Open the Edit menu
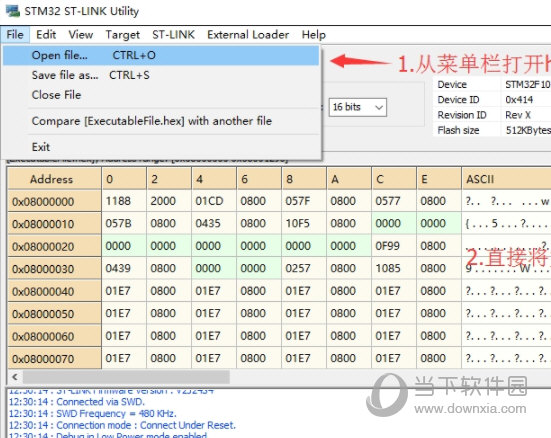Screen dimensions: 551x438 tap(46, 35)
